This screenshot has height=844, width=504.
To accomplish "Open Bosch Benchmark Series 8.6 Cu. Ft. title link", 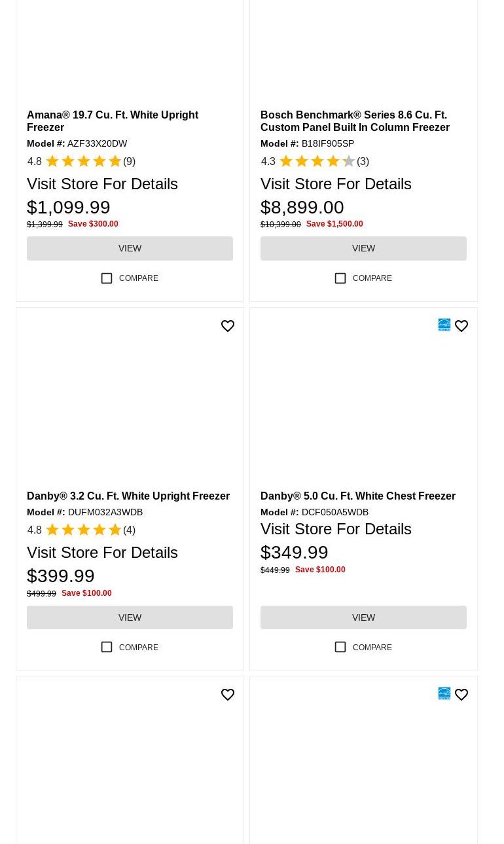I will click(355, 121).
